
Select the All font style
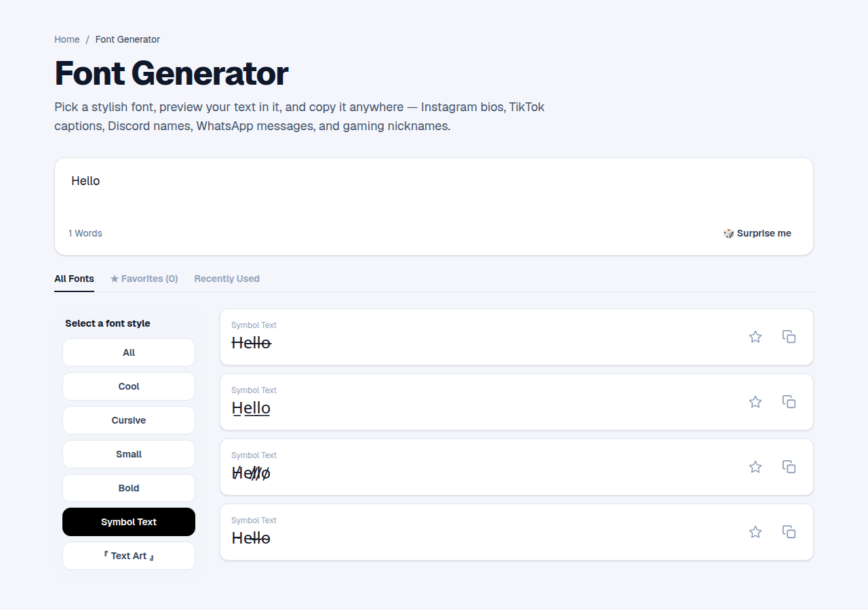(x=129, y=352)
